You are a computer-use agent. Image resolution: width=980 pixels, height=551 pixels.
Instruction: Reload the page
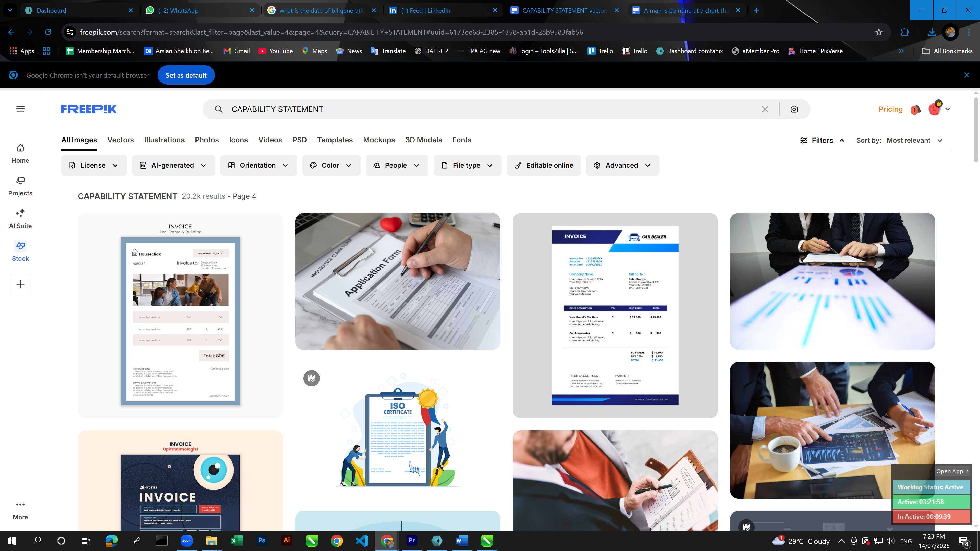click(x=48, y=32)
